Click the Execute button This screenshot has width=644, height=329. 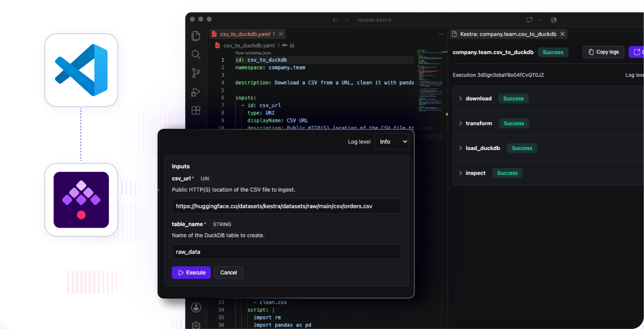(x=191, y=273)
